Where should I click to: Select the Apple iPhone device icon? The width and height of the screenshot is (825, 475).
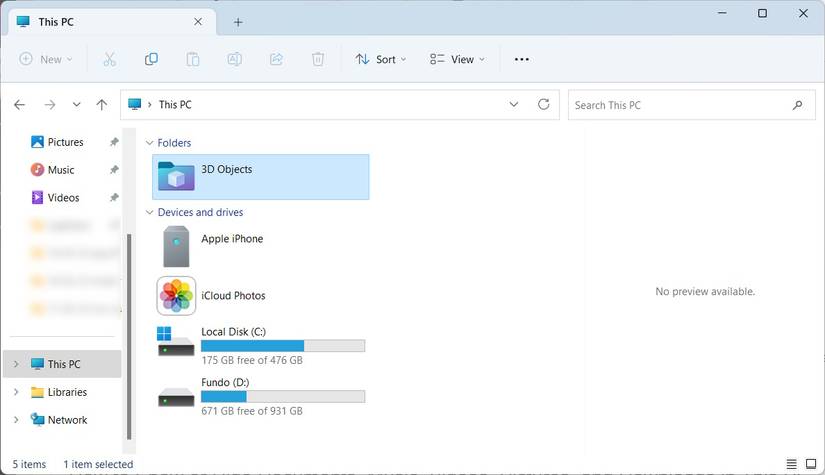(x=176, y=247)
